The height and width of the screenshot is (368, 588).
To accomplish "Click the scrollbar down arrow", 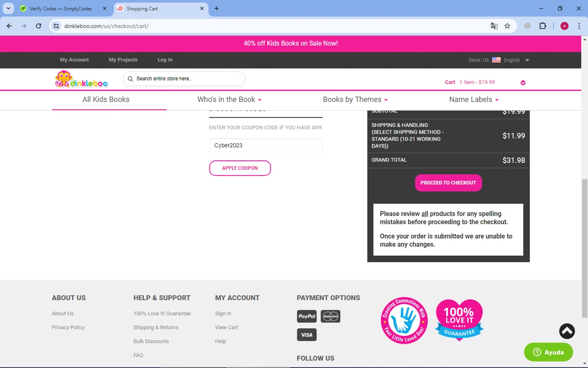I will click(x=584, y=364).
